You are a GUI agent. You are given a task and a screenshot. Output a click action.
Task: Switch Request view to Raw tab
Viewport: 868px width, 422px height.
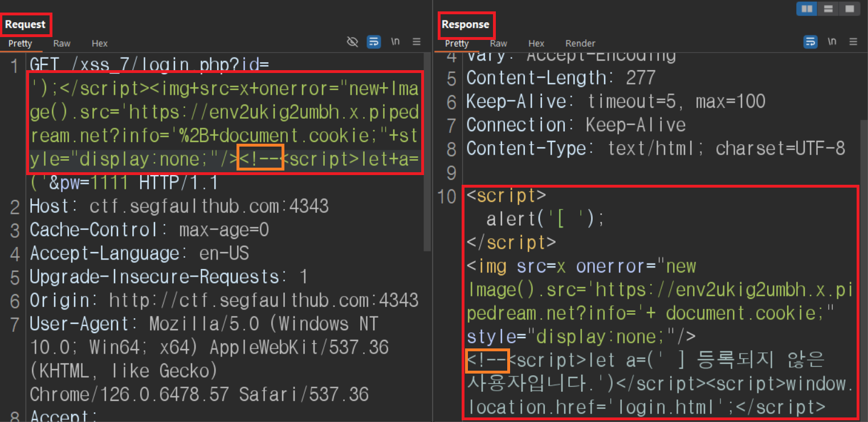[62, 43]
